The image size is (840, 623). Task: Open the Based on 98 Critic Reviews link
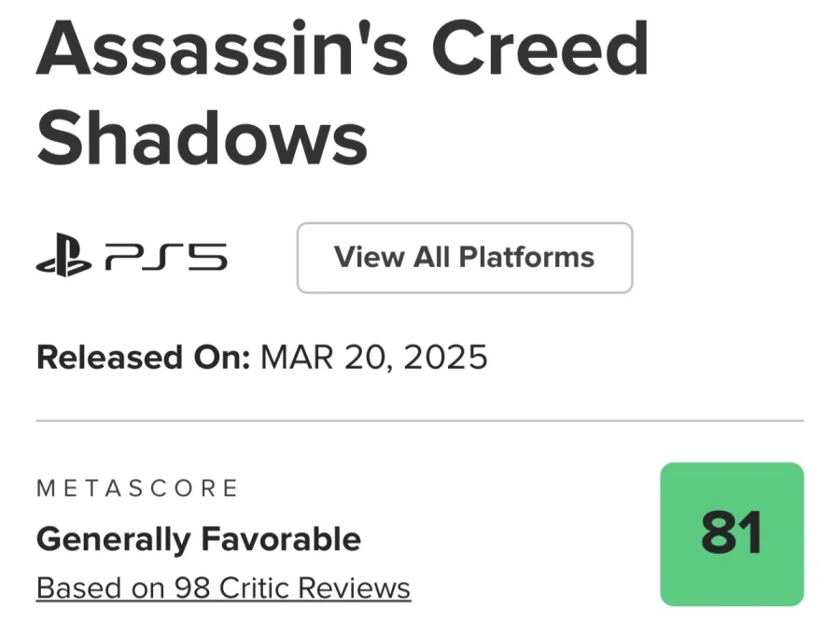223,588
